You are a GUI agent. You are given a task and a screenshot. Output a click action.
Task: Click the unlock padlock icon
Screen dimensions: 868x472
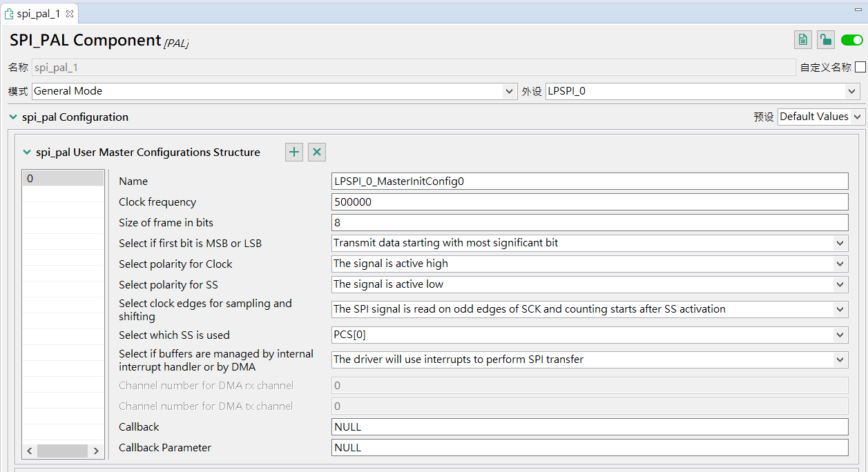click(x=825, y=40)
